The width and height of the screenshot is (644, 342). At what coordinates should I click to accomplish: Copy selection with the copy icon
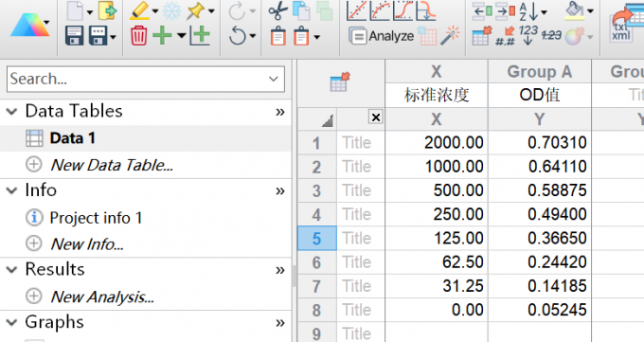coord(301,11)
